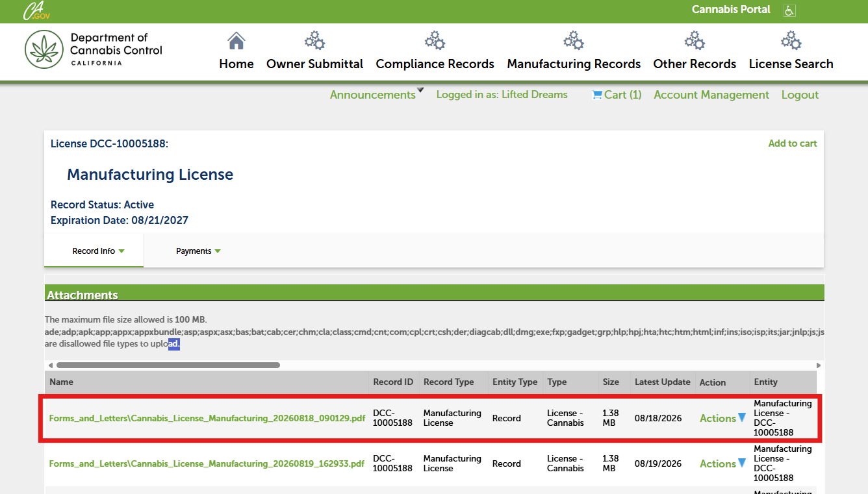Click the License Search gears icon

tap(791, 40)
